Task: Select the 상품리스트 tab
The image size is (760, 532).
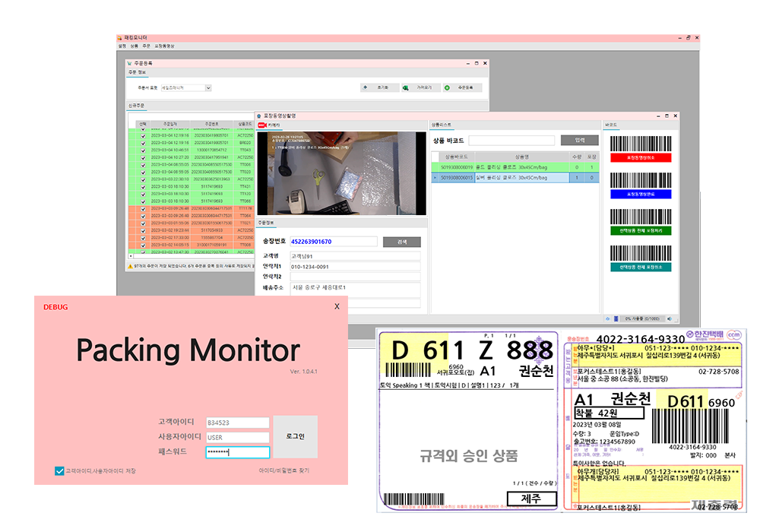Action: click(441, 125)
